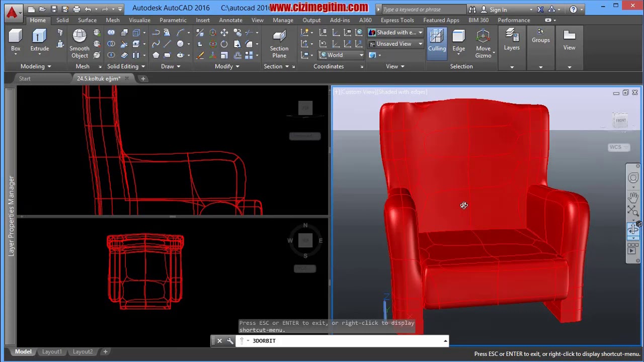
Task: Open the Help question mark icon
Action: tap(573, 9)
